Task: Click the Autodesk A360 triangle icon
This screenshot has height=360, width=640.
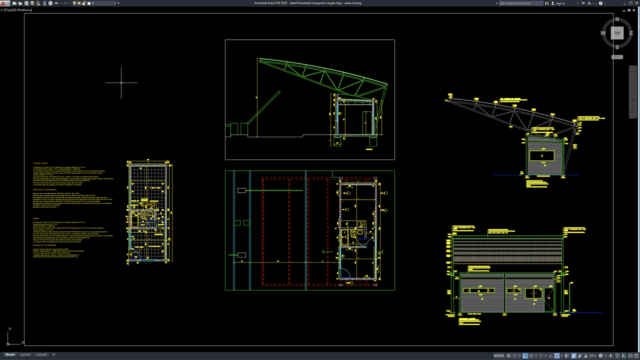Action: pyautogui.click(x=589, y=3)
